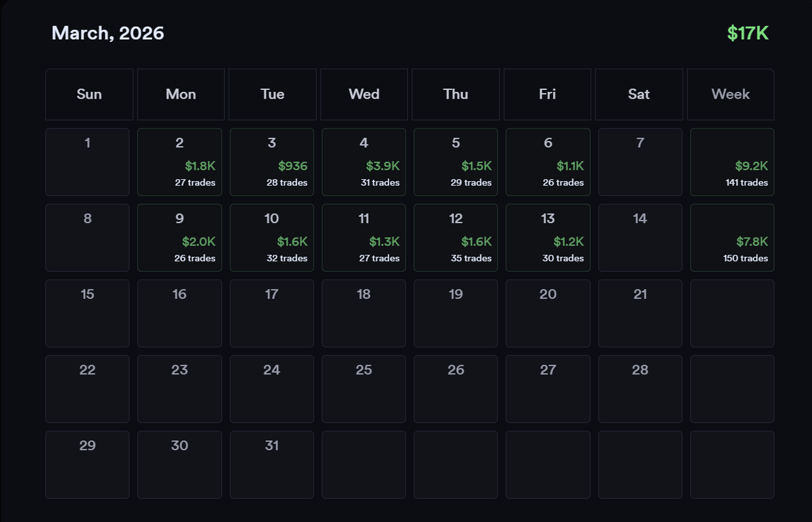Open the March 2 day cell

(x=179, y=162)
